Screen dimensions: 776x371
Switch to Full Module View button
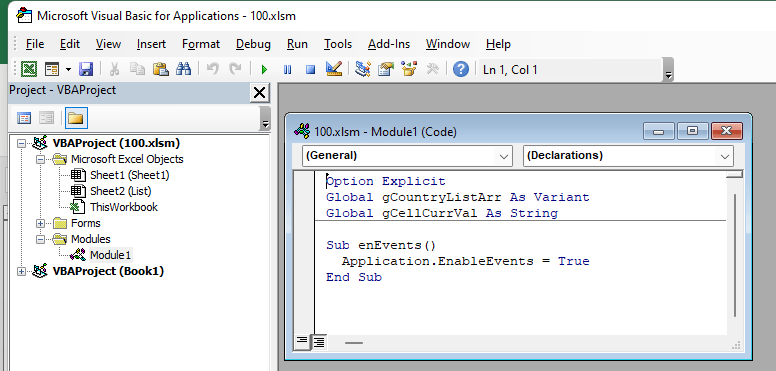[x=319, y=341]
